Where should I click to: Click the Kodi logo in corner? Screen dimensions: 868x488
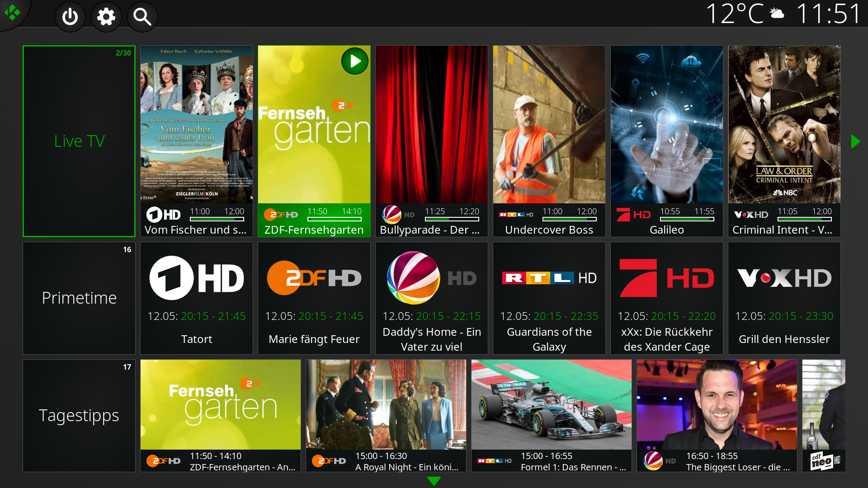[12, 12]
